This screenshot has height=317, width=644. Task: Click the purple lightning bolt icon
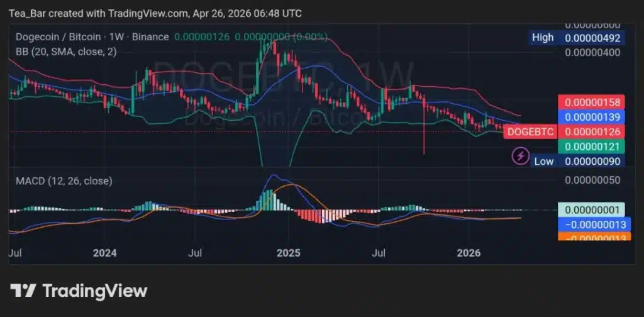[520, 156]
